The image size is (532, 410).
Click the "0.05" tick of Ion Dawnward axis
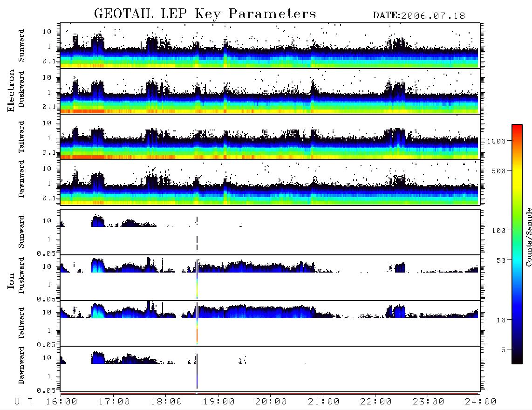point(46,390)
